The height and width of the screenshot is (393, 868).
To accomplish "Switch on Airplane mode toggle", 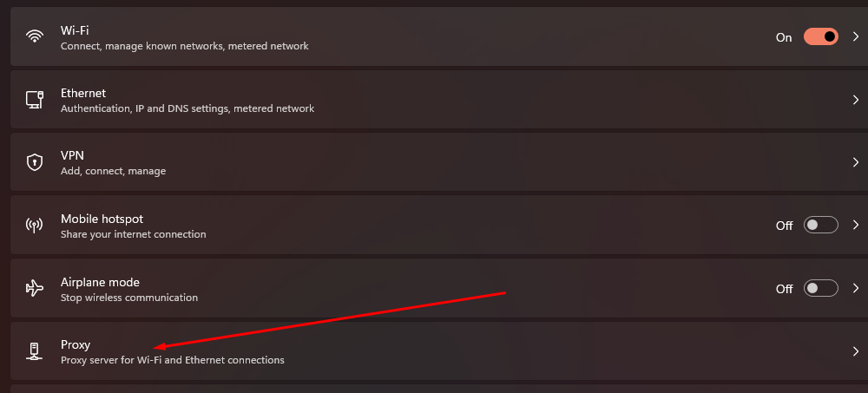I will pos(820,288).
